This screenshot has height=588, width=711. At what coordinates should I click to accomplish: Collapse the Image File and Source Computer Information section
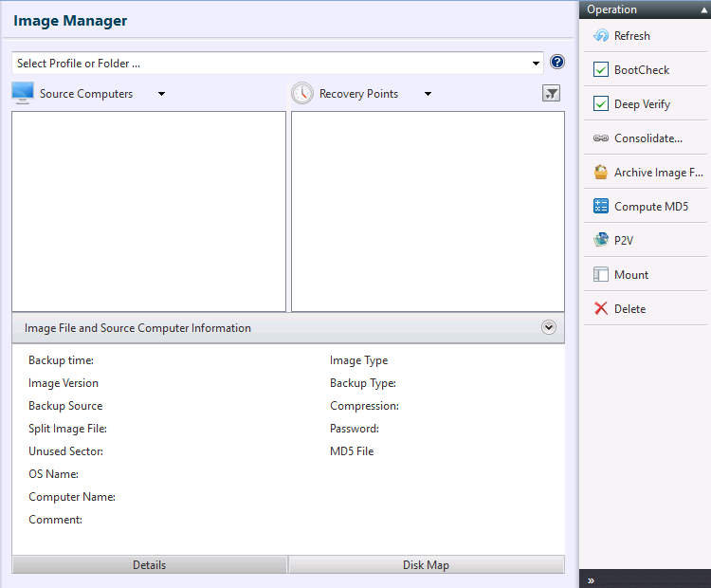point(548,327)
